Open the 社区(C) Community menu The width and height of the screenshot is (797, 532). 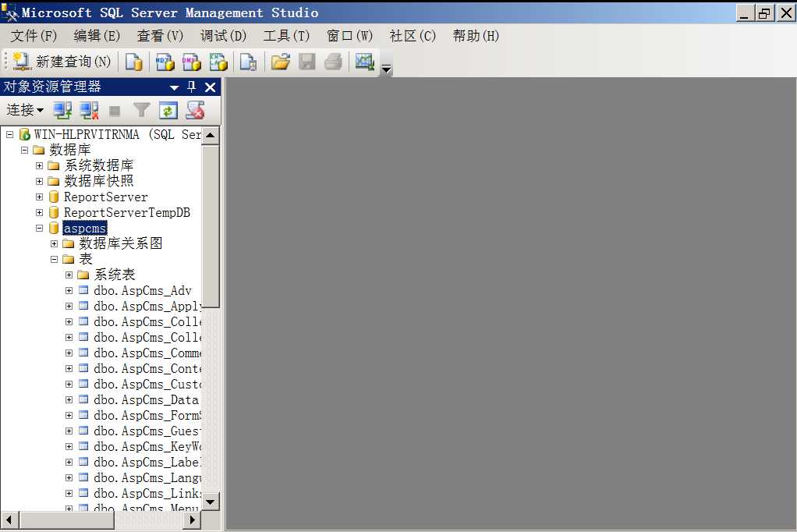pos(413,36)
